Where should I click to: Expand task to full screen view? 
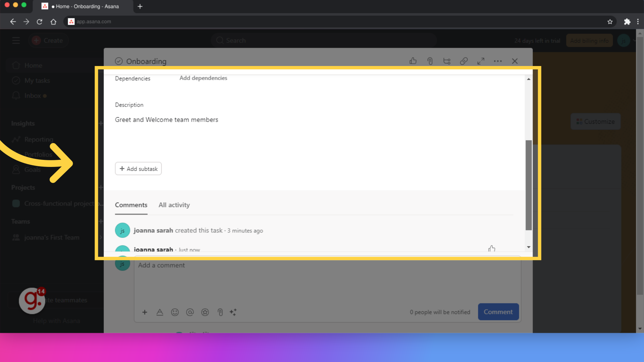point(481,61)
